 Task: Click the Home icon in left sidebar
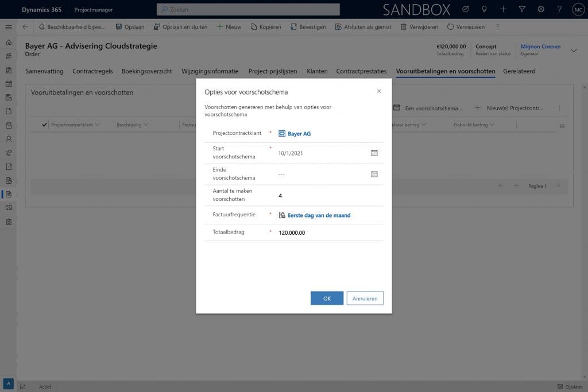(8, 42)
